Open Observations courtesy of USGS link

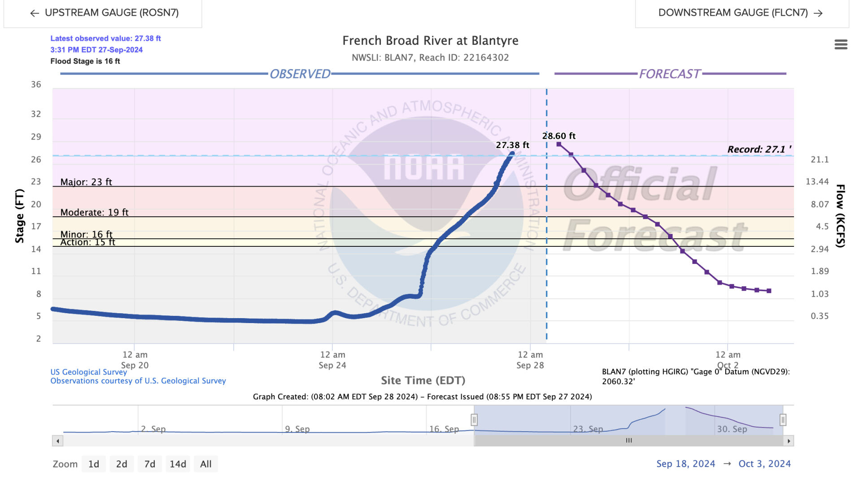click(138, 381)
